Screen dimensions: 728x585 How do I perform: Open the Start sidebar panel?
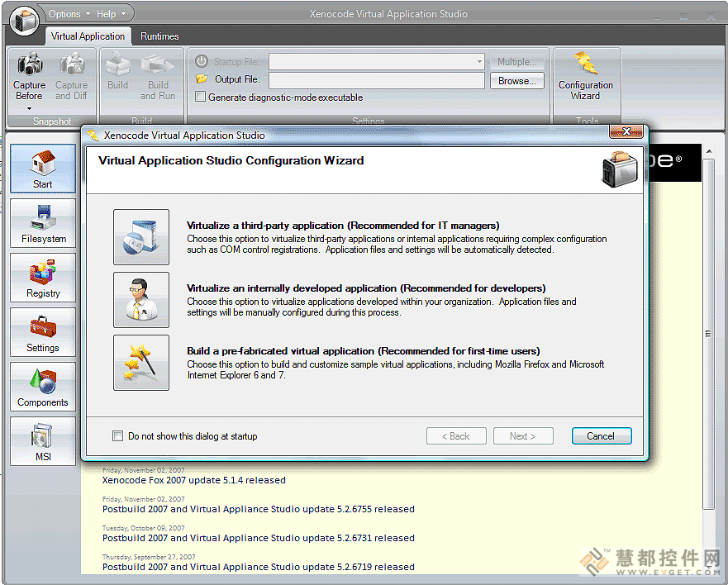(x=43, y=168)
